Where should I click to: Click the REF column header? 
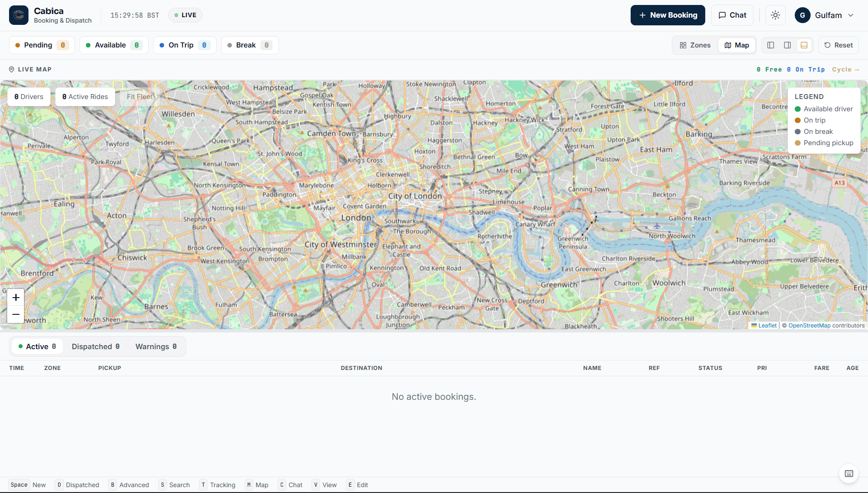pos(654,368)
